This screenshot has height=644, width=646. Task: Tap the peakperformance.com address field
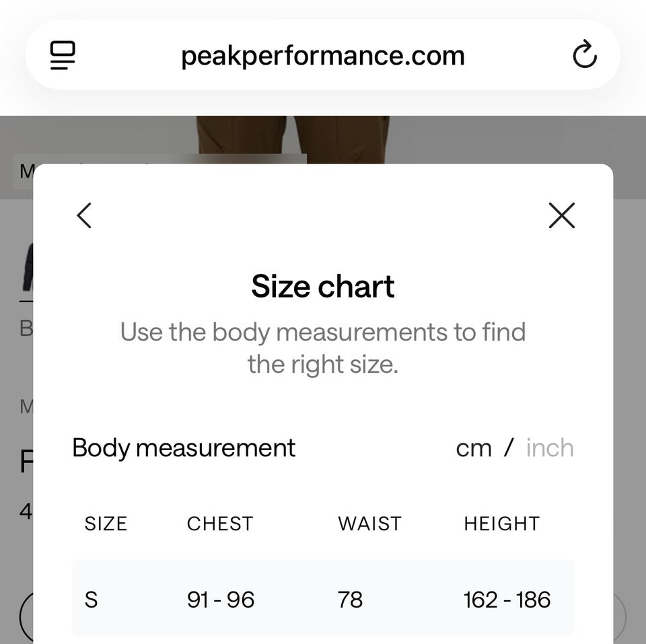point(323,56)
